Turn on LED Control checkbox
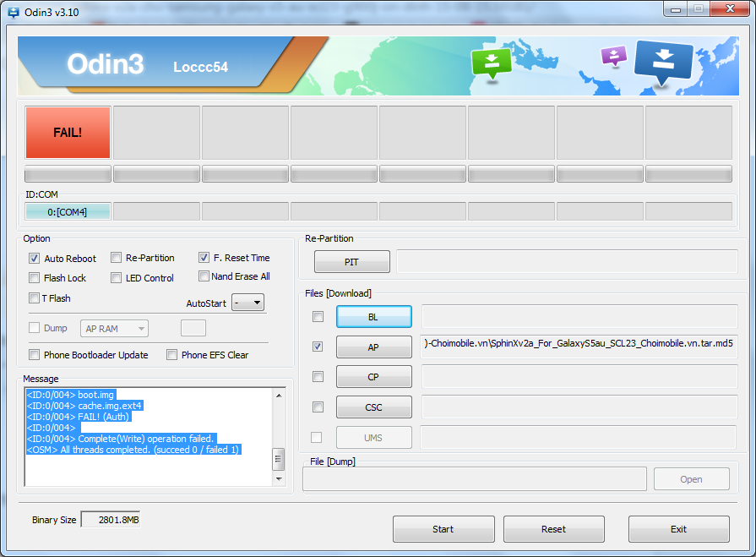This screenshot has height=557, width=756. (117, 278)
